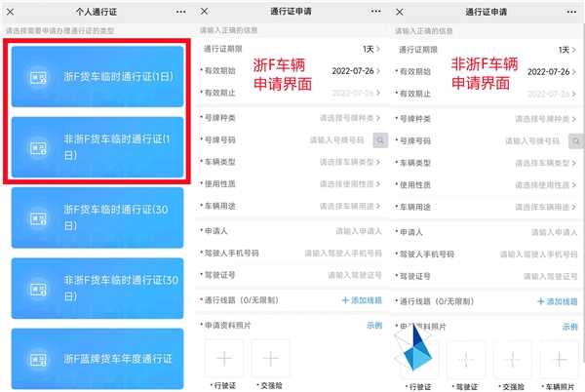The image size is (585, 392).
Task: Add 交强险 photo in 非浙F form
Action: click(513, 360)
